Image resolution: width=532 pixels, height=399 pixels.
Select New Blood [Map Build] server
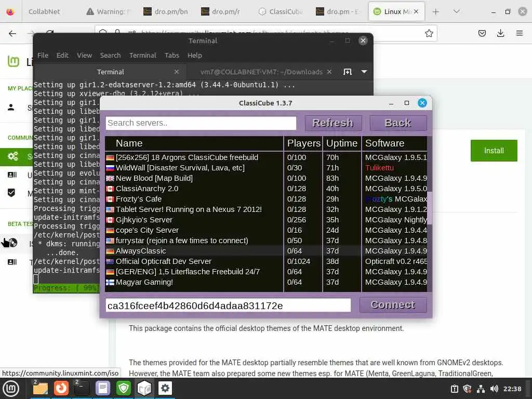266,178
